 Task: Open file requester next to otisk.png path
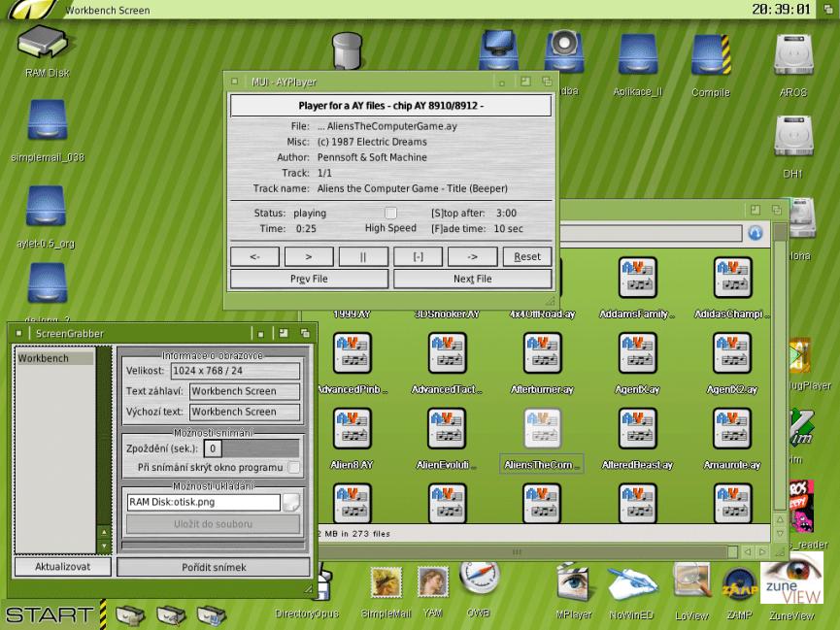click(291, 502)
